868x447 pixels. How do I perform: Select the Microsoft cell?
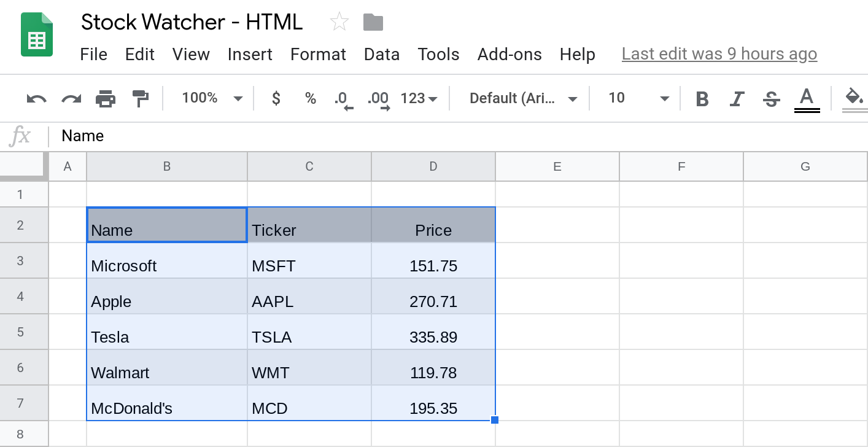point(167,261)
